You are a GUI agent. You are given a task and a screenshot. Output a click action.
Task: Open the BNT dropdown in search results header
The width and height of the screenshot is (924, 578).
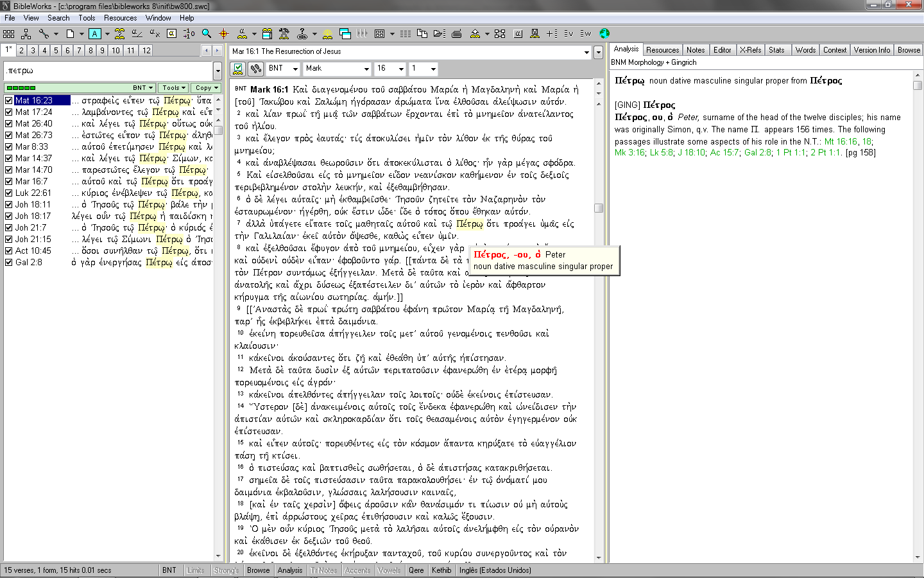click(x=143, y=88)
